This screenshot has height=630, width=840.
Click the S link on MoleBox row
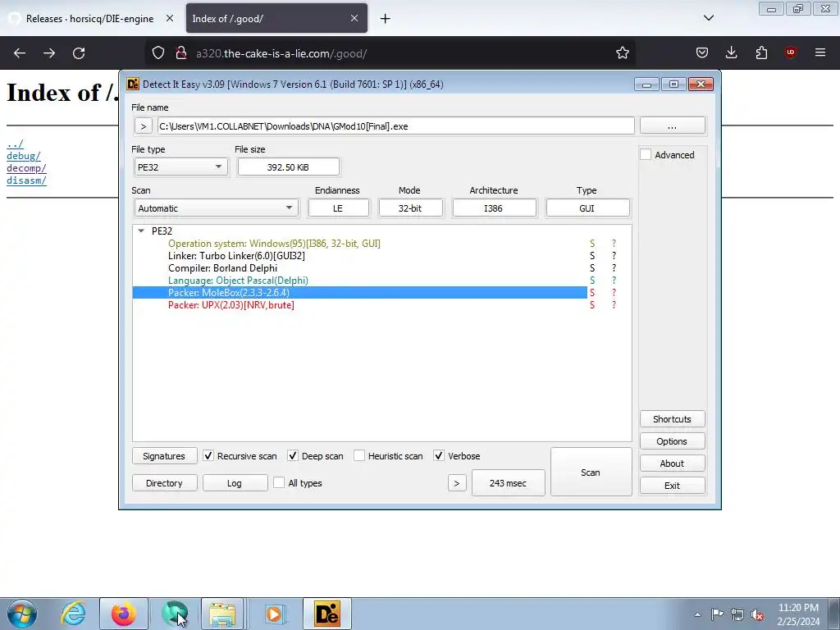[x=592, y=293]
